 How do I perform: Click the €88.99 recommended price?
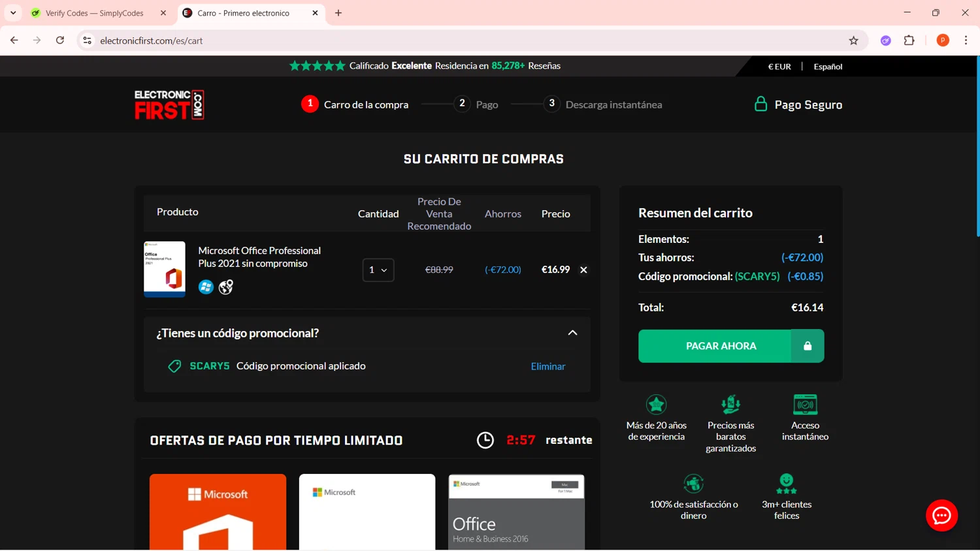tap(439, 270)
